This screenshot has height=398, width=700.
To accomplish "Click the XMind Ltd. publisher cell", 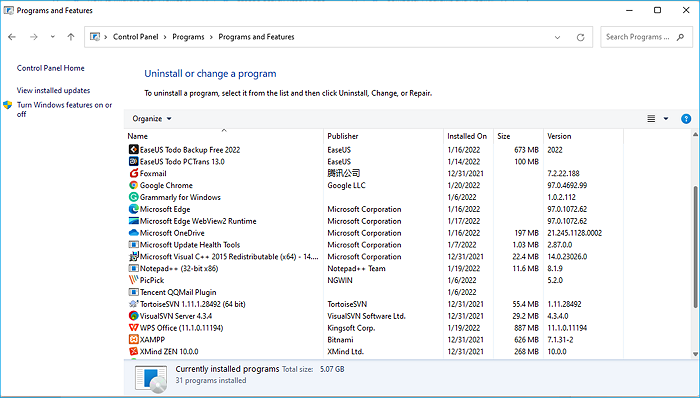I will (346, 352).
